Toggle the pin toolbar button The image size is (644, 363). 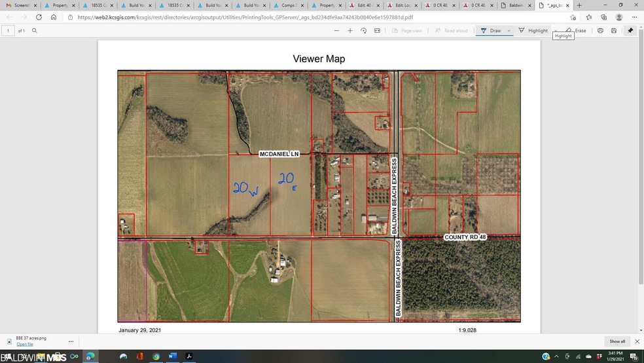click(x=630, y=30)
